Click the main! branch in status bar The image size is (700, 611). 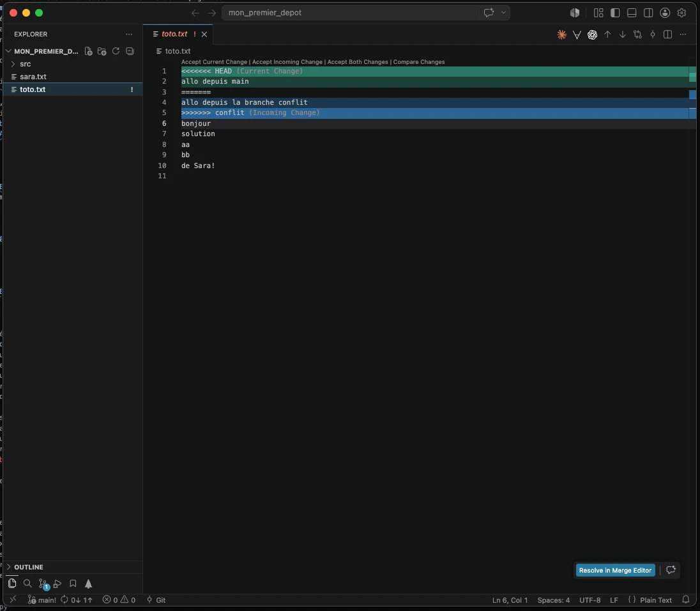tap(42, 600)
